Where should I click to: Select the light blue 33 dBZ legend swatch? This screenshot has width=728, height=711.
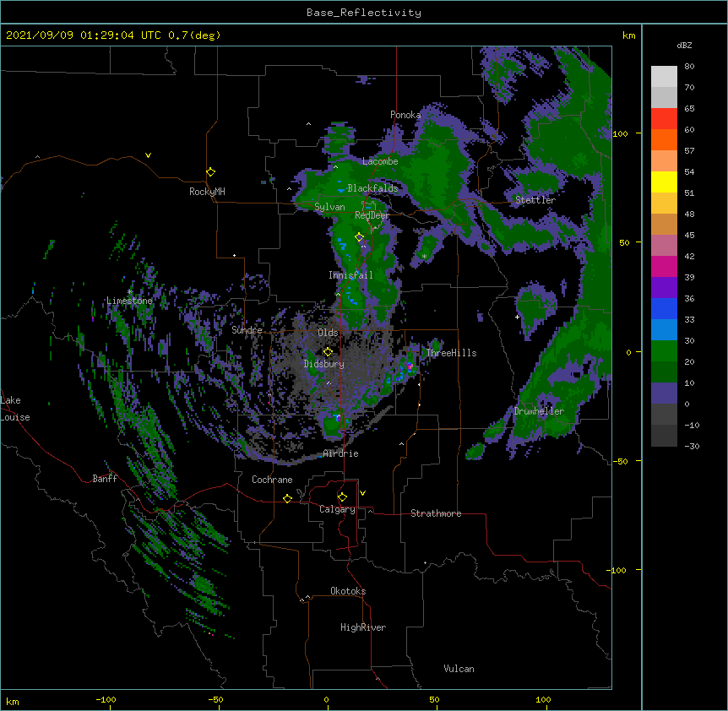[x=664, y=329]
